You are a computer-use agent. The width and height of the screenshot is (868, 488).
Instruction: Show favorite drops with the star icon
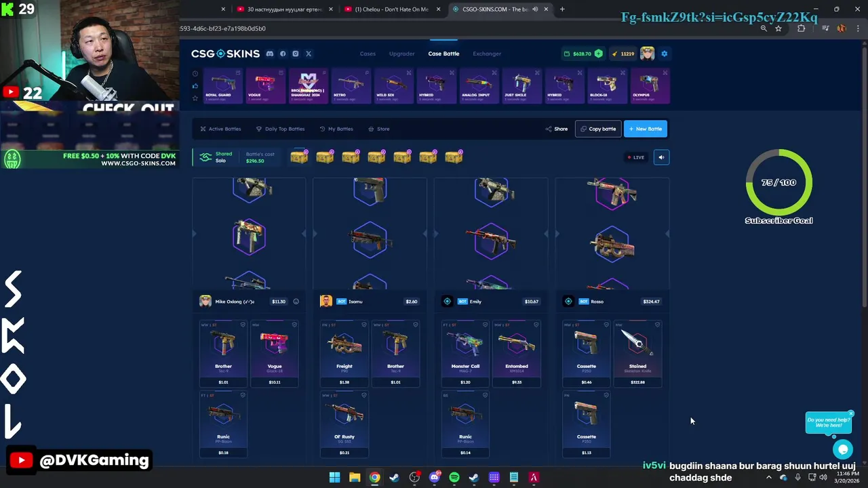tap(195, 98)
